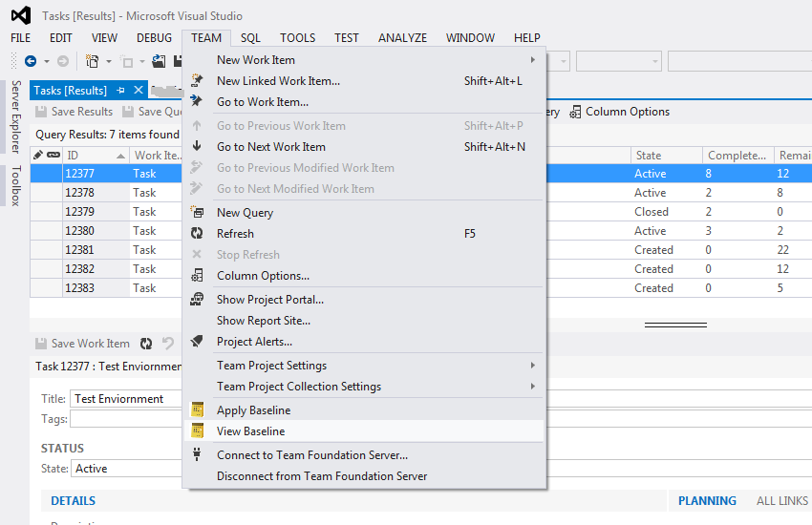The height and width of the screenshot is (525, 812).
Task: Click the Navigate Backward arrow icon
Action: pos(31,61)
